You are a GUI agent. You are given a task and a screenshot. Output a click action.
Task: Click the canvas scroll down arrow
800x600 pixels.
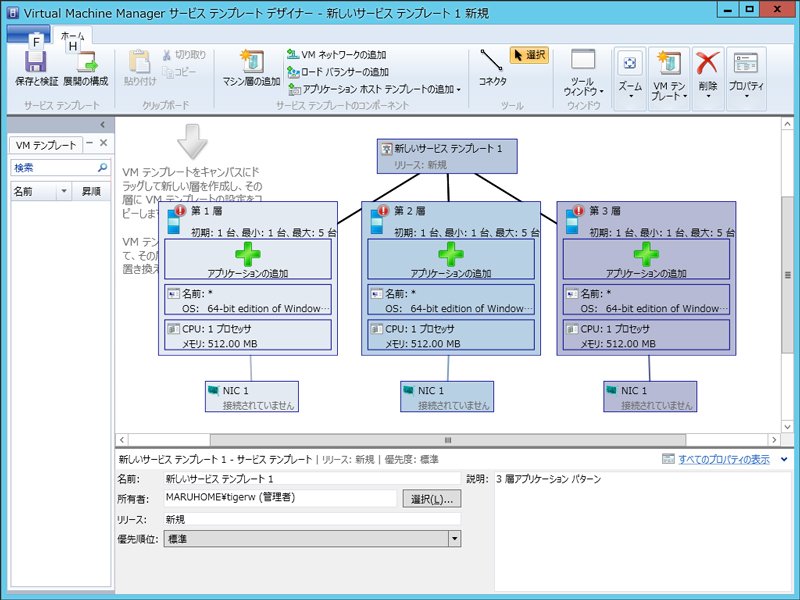tap(787, 427)
